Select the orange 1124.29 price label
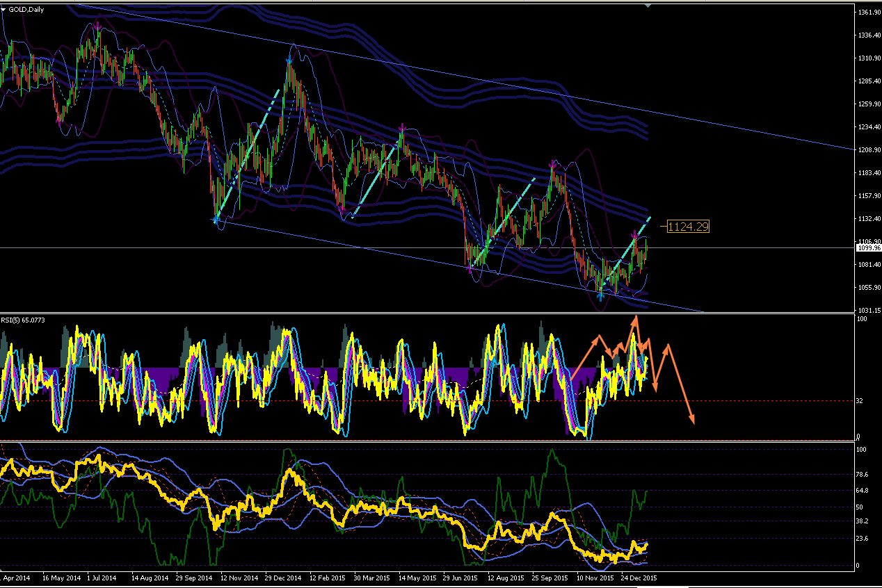The width and height of the screenshot is (882, 588). coord(687,227)
